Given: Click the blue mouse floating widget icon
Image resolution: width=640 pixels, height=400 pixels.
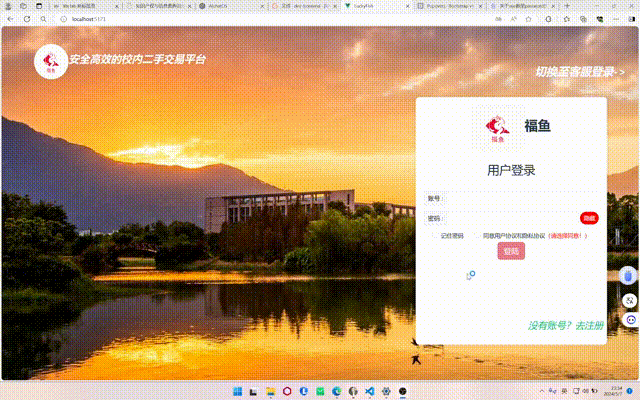Looking at the screenshot, I should [628, 276].
